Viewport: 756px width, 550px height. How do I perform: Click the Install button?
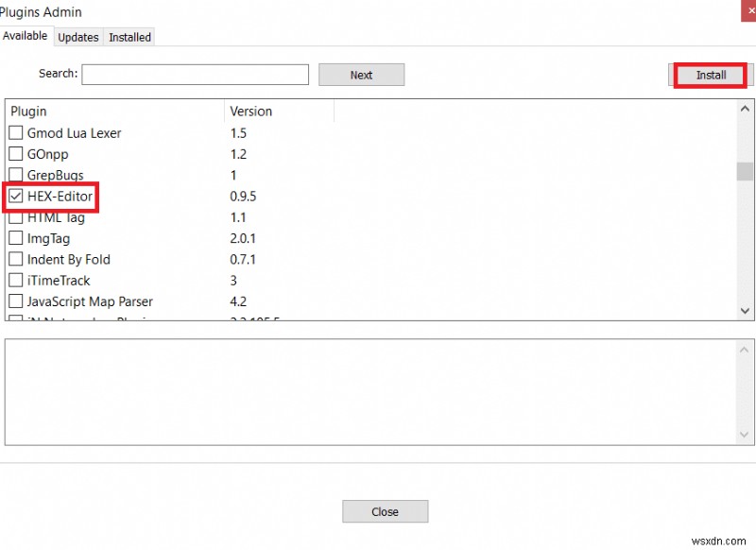click(x=711, y=76)
